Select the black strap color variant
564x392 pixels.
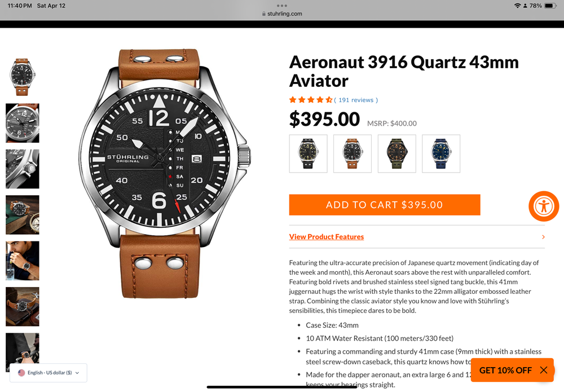pos(309,153)
